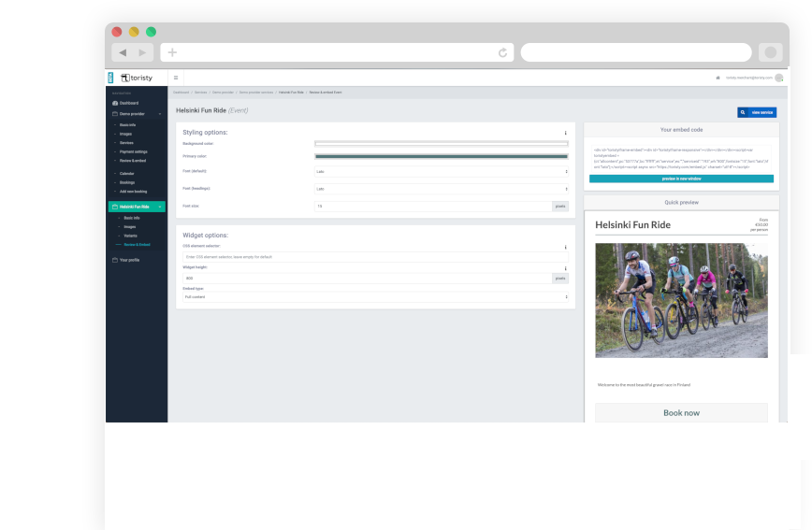Open Images under Helsinki Fun Ride
Image resolution: width=812 pixels, height=530 pixels.
(x=130, y=227)
